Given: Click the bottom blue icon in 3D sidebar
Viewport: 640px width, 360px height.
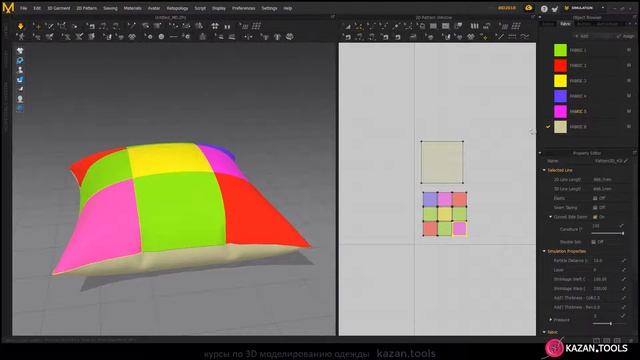Looking at the screenshot, I should tap(20, 108).
